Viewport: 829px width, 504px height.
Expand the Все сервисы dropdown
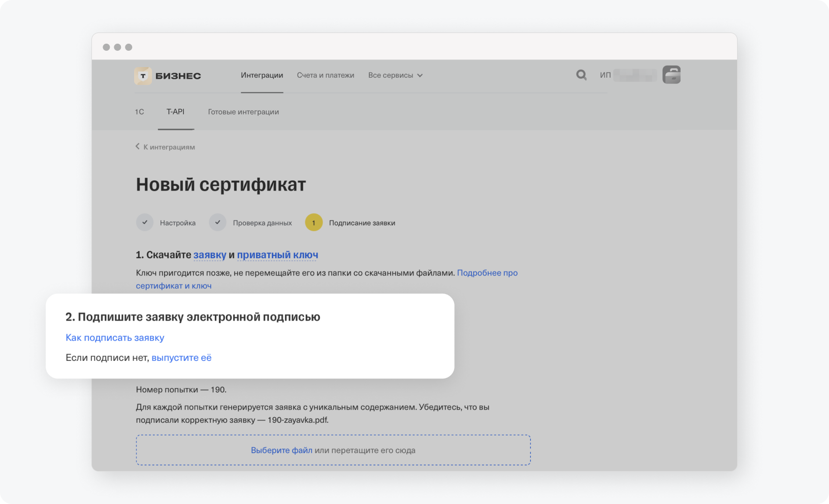coord(395,75)
